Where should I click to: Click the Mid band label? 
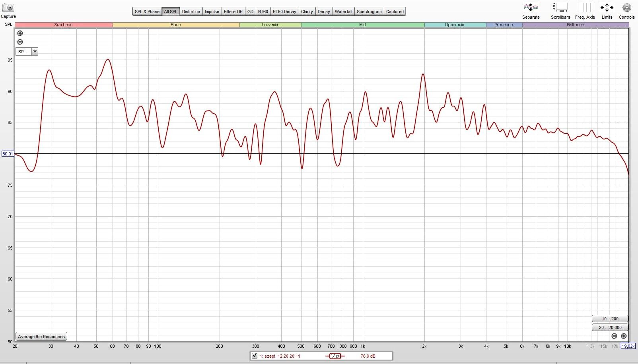(362, 25)
